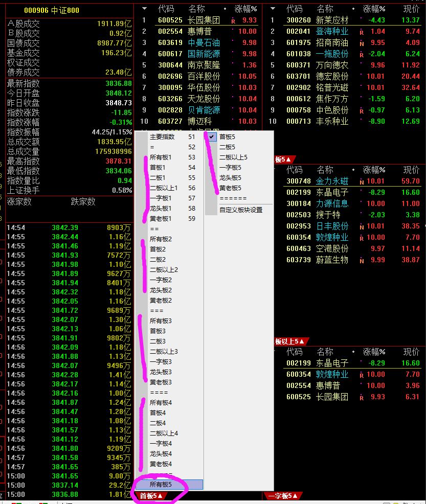Enable the 二板5 submenu option
This screenshot has height=504, width=426.
[227, 147]
